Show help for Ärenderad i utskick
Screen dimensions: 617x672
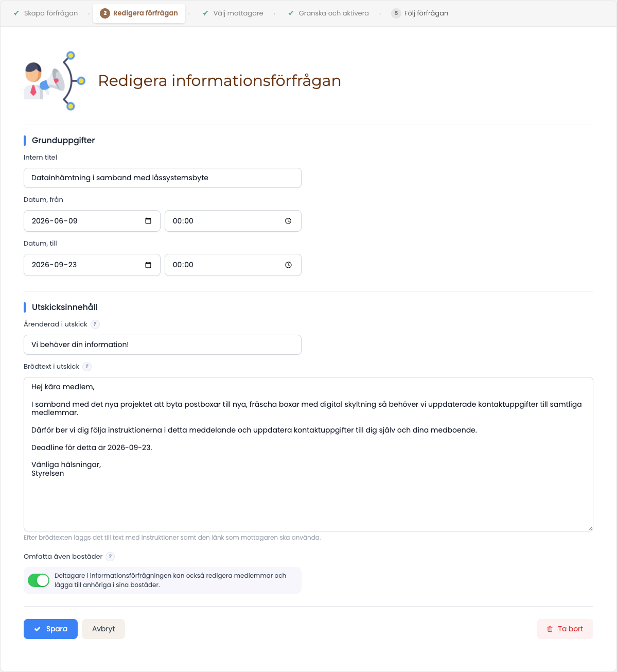tap(95, 324)
